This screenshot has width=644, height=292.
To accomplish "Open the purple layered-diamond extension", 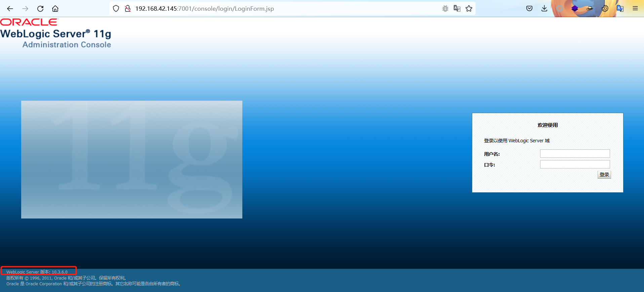I will [575, 9].
